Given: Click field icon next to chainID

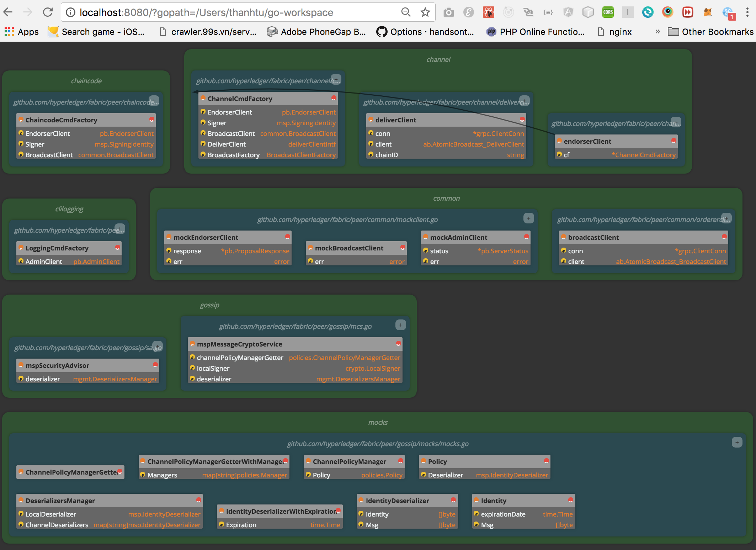Looking at the screenshot, I should (371, 154).
